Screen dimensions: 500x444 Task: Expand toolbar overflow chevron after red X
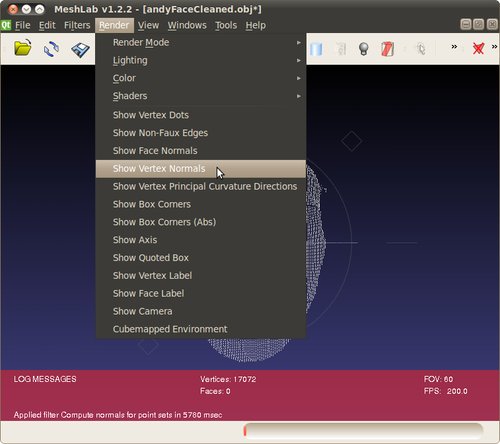[494, 47]
